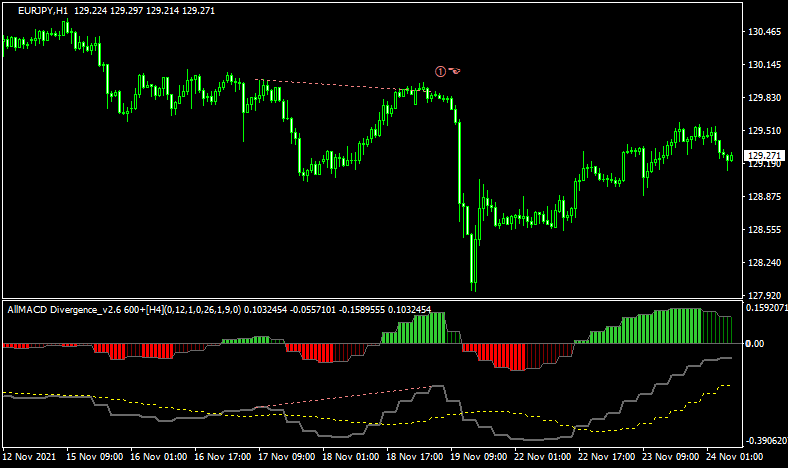
Task: Click the pointing hand icon above the candles
Action: [x=455, y=70]
